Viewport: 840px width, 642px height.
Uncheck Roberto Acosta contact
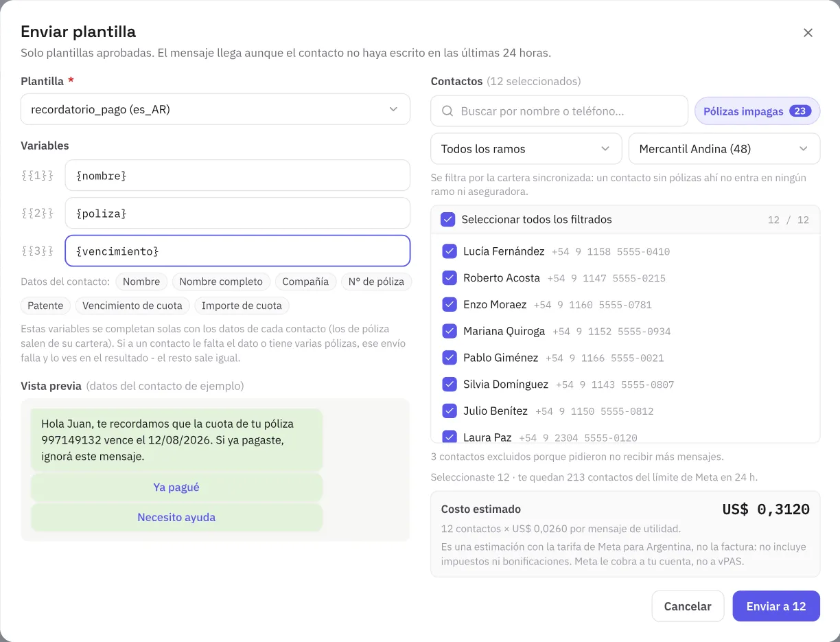(450, 278)
